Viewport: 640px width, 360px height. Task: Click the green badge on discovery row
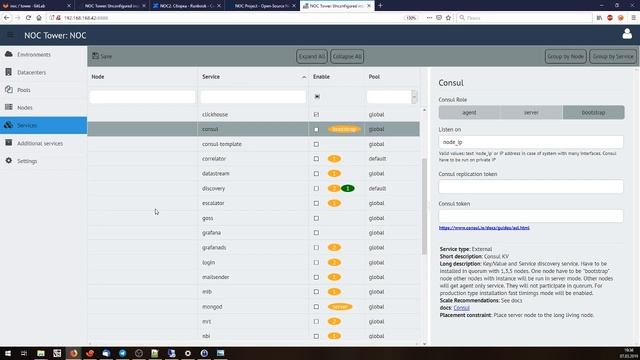[x=348, y=188]
